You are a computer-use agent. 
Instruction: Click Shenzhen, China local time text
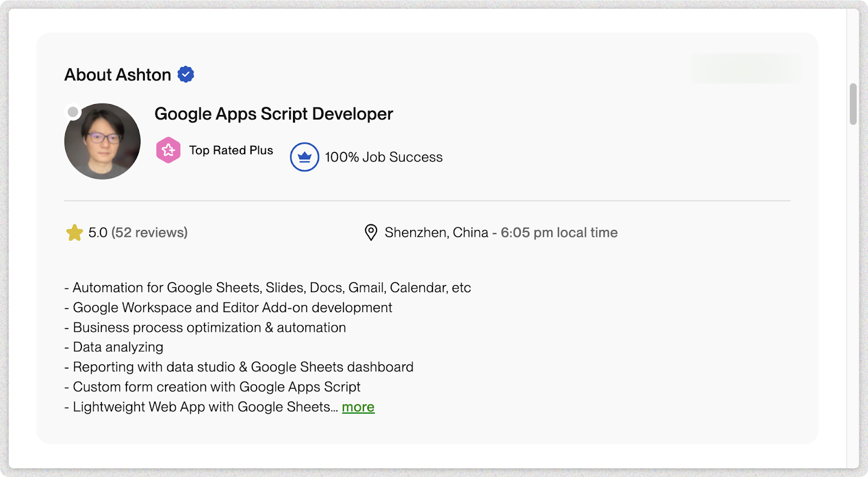[501, 233]
